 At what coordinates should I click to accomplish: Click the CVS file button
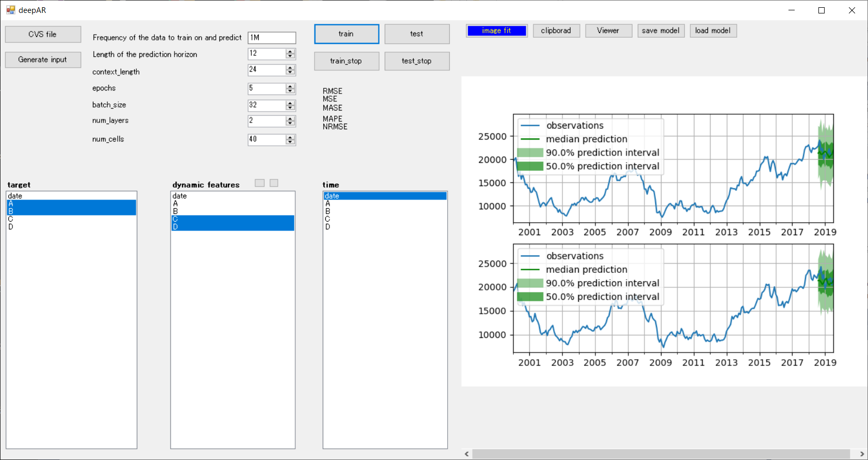click(x=43, y=34)
